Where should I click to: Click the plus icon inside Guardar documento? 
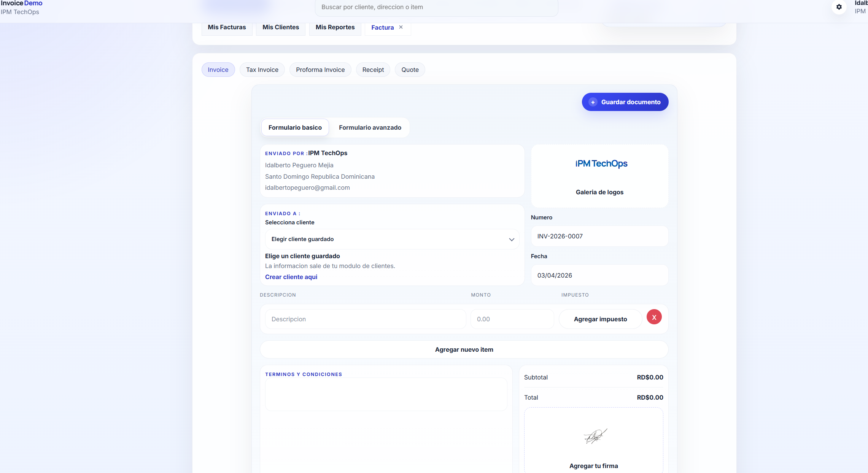(593, 102)
